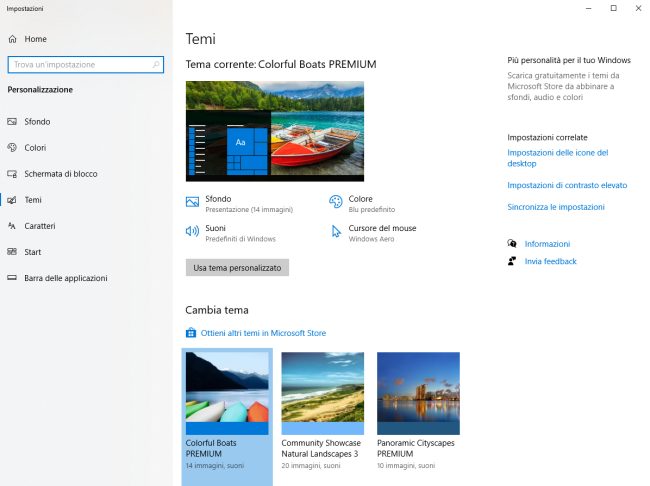Click the Barra delle applicazioni icon
The height and width of the screenshot is (486, 650).
[x=12, y=278]
